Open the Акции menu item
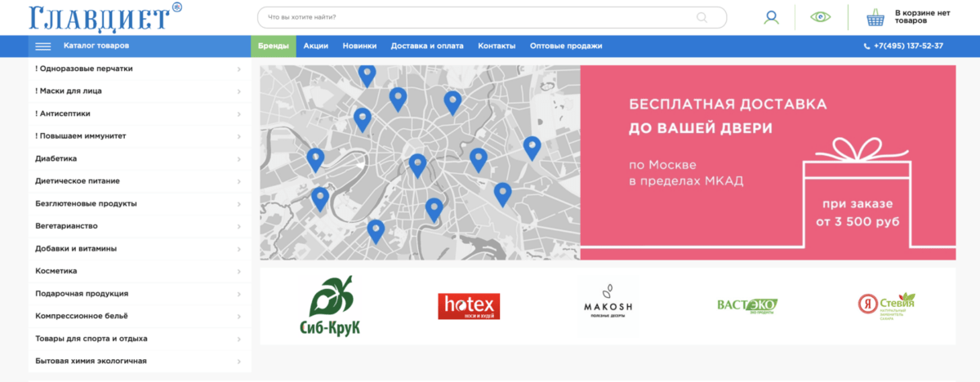This screenshot has height=382, width=980. click(316, 47)
